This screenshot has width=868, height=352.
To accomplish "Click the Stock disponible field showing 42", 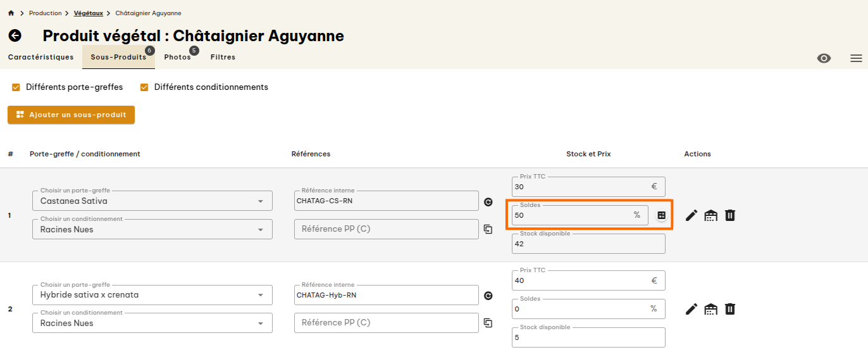I will [588, 244].
